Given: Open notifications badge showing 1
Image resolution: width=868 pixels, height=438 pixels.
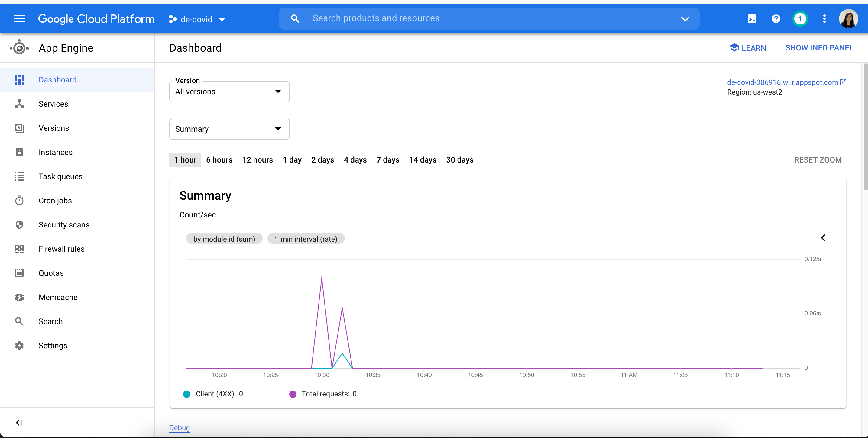Looking at the screenshot, I should click(x=800, y=19).
